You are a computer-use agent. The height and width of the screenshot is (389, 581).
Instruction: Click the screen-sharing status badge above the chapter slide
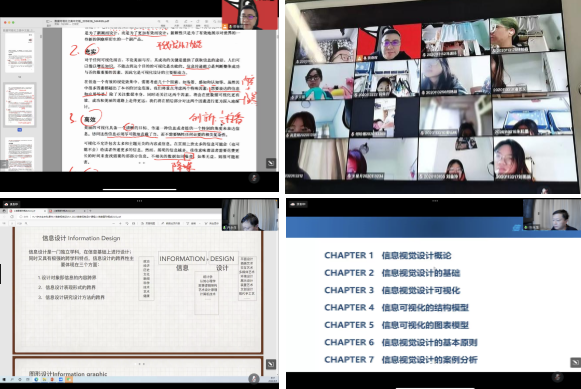299,204
